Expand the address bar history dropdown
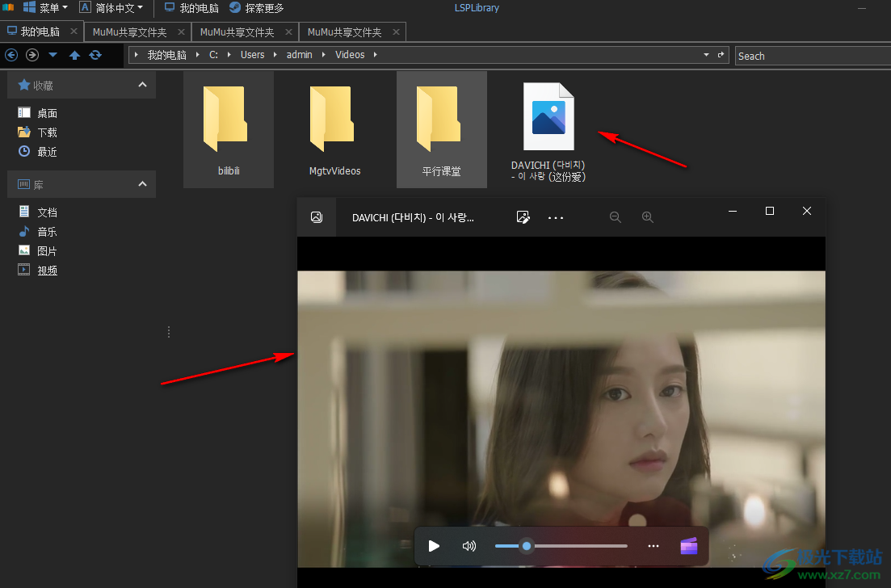Screen dimensions: 891x588 [706, 55]
